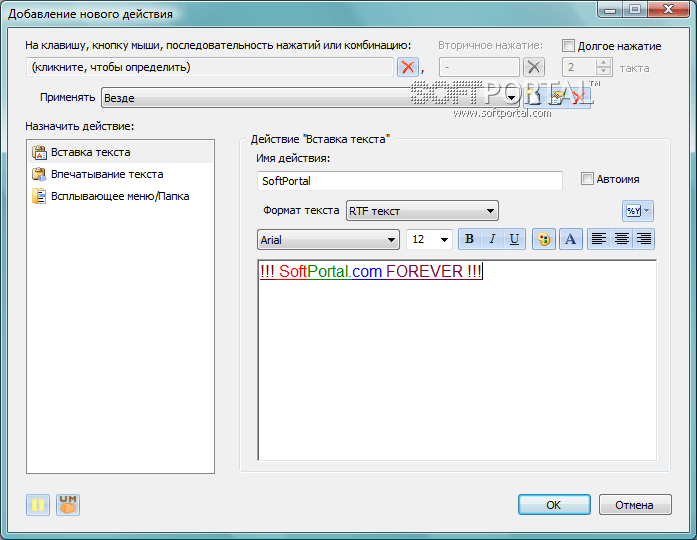Edit the apply-scope rule icon

pyautogui.click(x=557, y=97)
